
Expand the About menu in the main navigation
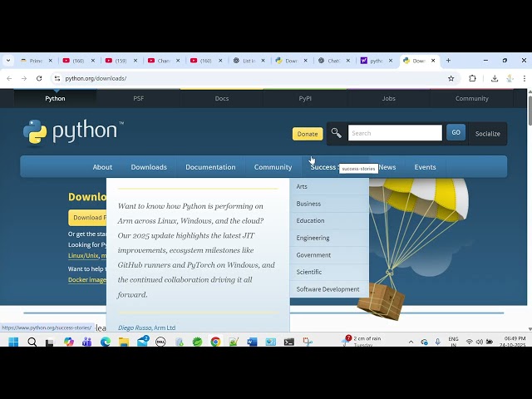click(102, 167)
